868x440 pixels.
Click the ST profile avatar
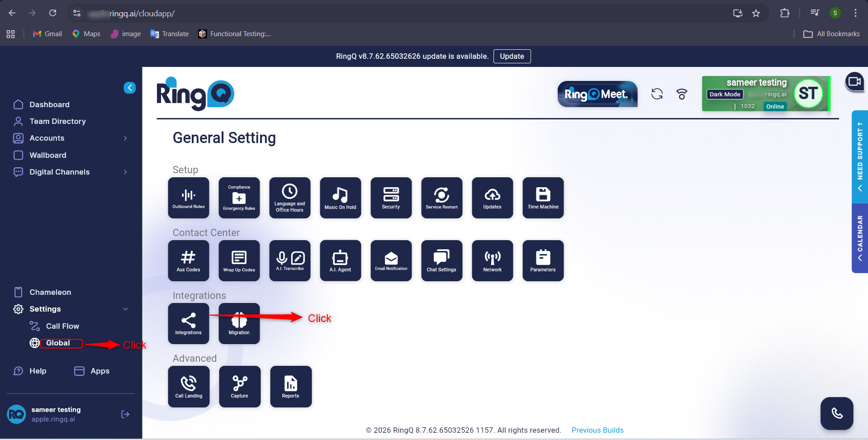808,94
